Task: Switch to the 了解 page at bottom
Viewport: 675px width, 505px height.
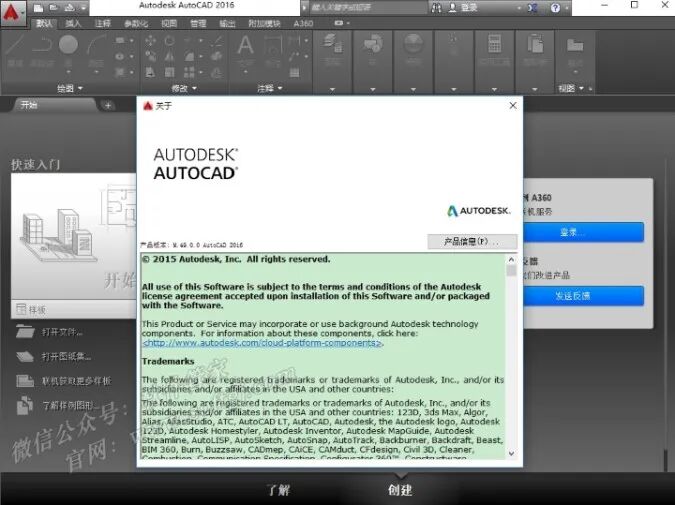Action: coord(279,490)
